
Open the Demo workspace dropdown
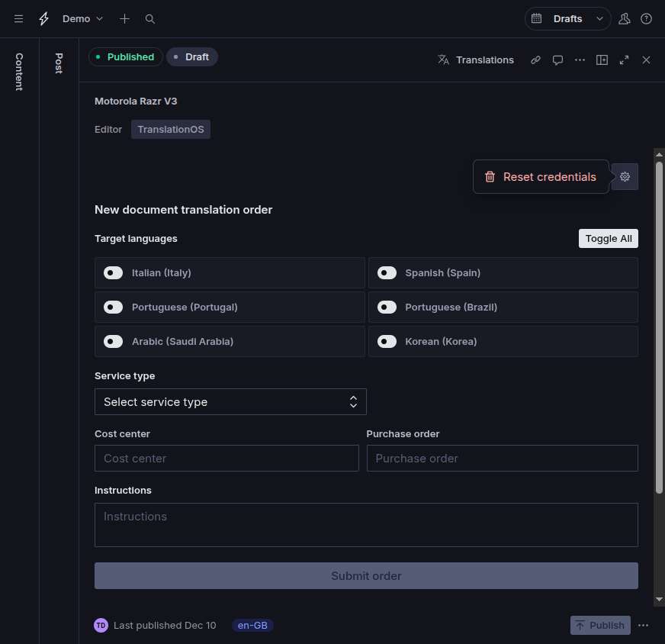click(x=82, y=18)
